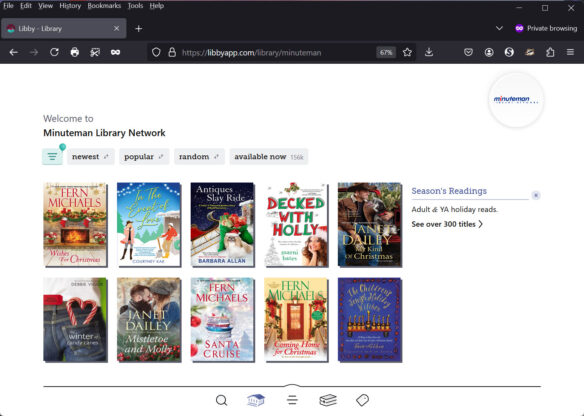This screenshot has width=584, height=416.
Task: Open the Libby center menu icon
Action: tap(292, 400)
